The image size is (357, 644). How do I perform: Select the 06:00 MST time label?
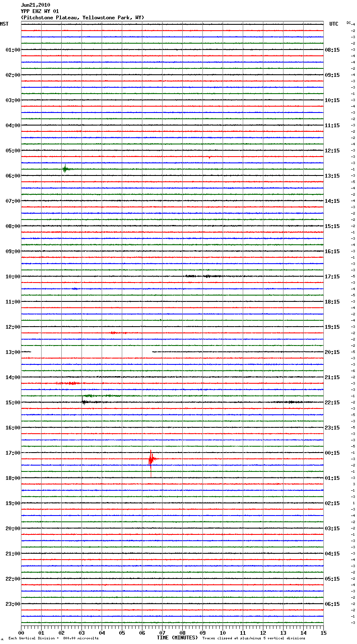click(13, 176)
